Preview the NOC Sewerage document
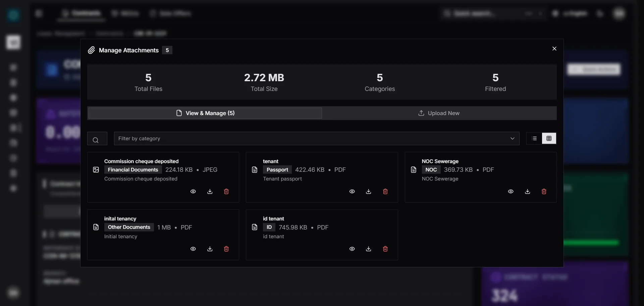The height and width of the screenshot is (306, 644). coord(511,192)
